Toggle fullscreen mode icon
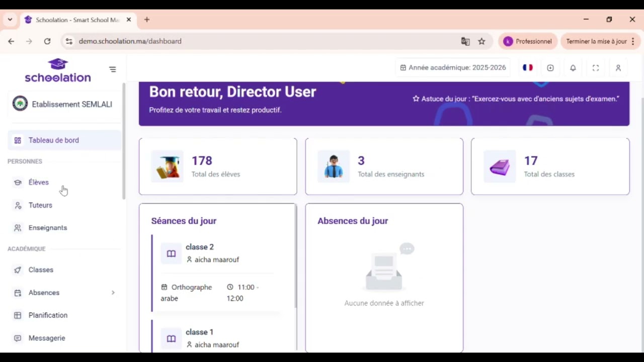Image resolution: width=644 pixels, height=362 pixels. (596, 68)
